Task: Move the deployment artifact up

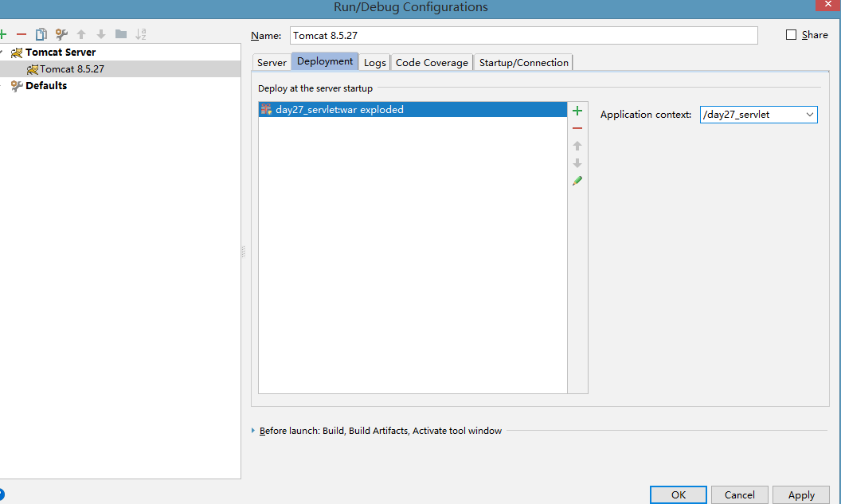Action: (x=577, y=146)
